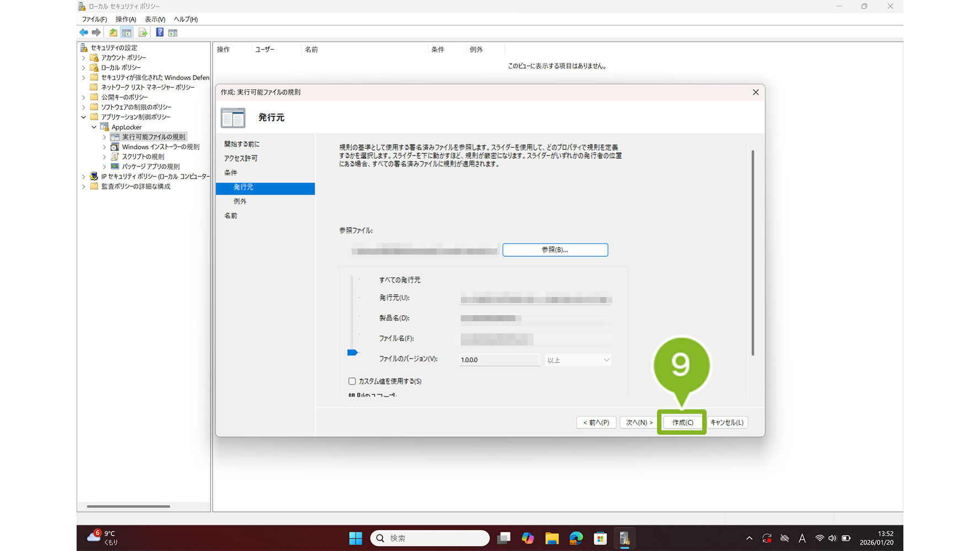Open the 操作(A) menu
Screen dimensions: 980x551
point(126,19)
